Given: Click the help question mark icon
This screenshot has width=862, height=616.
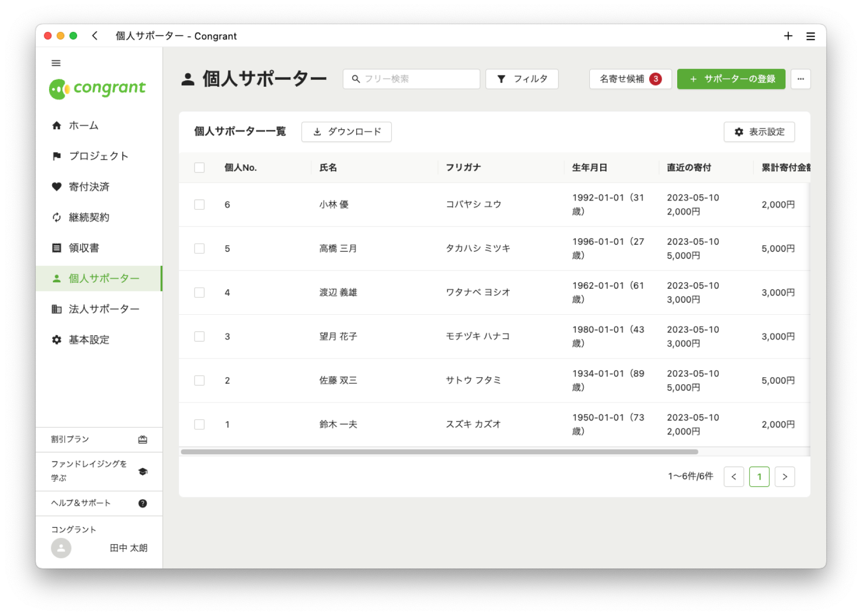Looking at the screenshot, I should pos(143,503).
